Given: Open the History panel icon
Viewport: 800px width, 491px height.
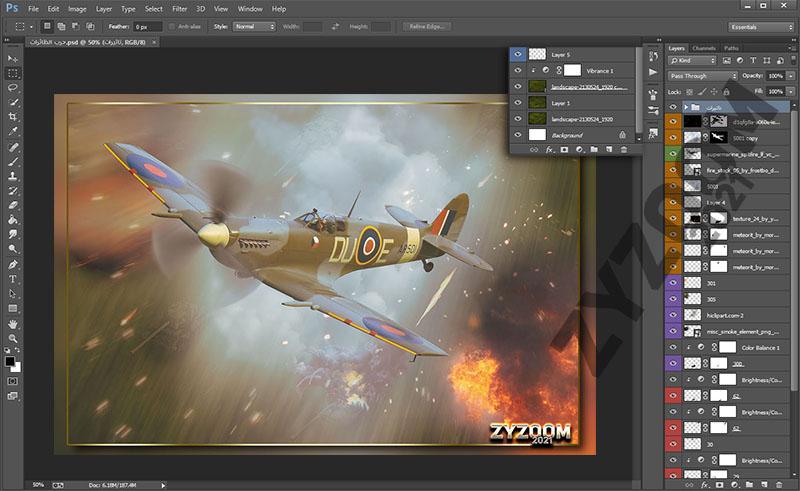Looking at the screenshot, I should pyautogui.click(x=653, y=56).
